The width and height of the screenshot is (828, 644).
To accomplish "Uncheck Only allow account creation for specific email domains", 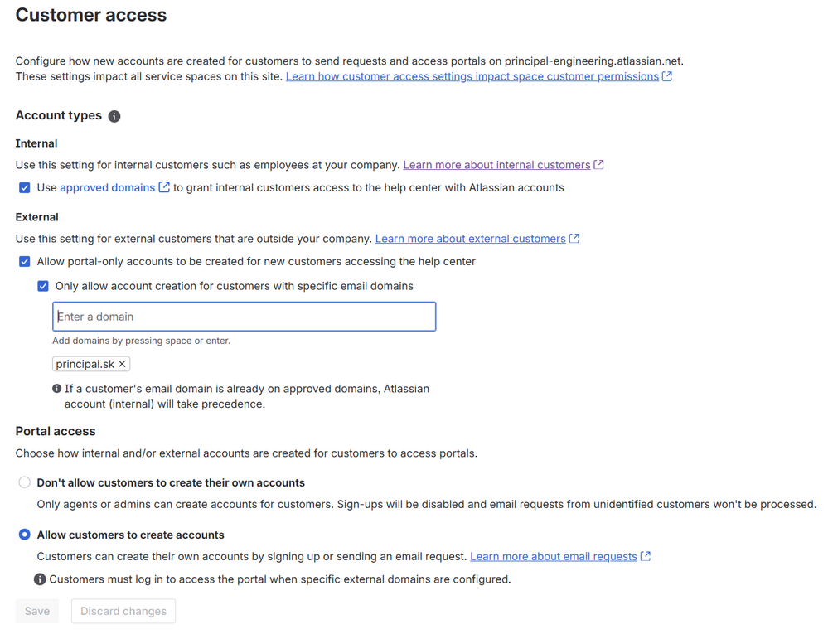I will pyautogui.click(x=43, y=285).
